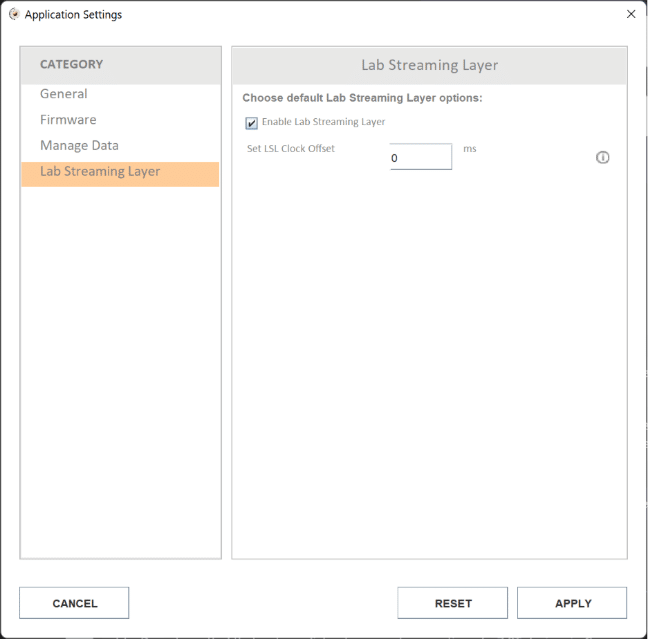
Task: Click the 'Set LSL Clock Offset' label
Action: 291,149
